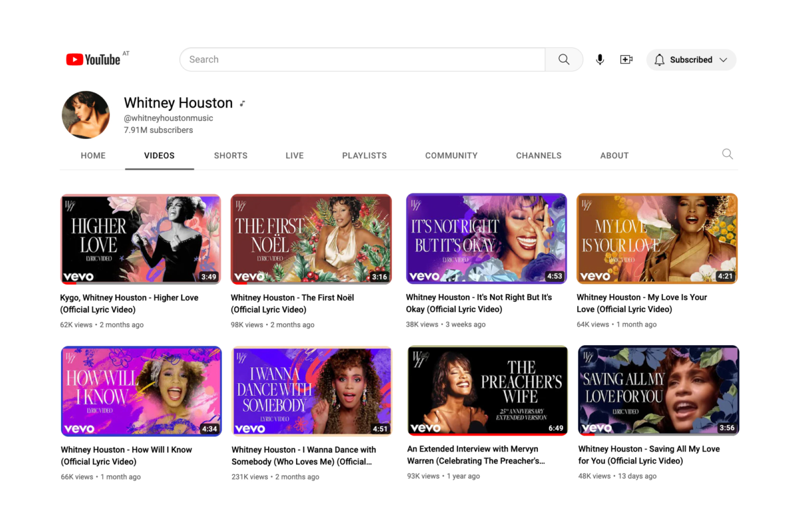Click 98K views • 2 months ago
Viewport: 798px width, 532px height.
[273, 325]
